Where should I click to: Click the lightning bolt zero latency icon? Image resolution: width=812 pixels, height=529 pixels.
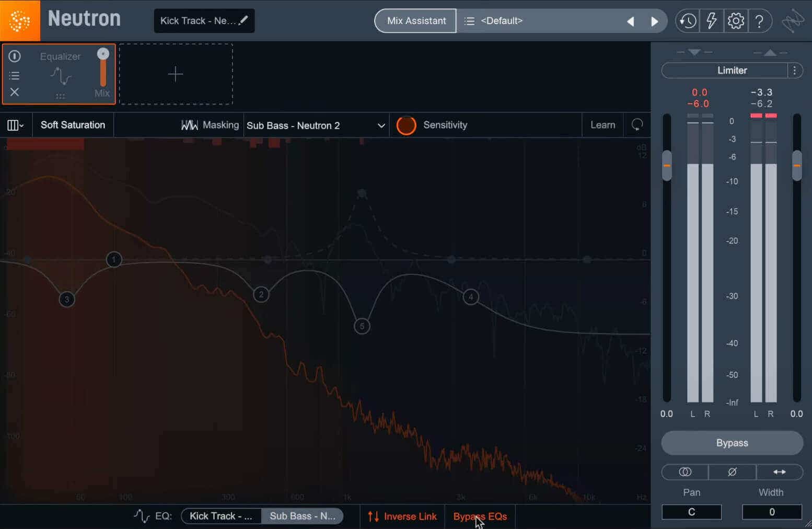click(x=711, y=21)
